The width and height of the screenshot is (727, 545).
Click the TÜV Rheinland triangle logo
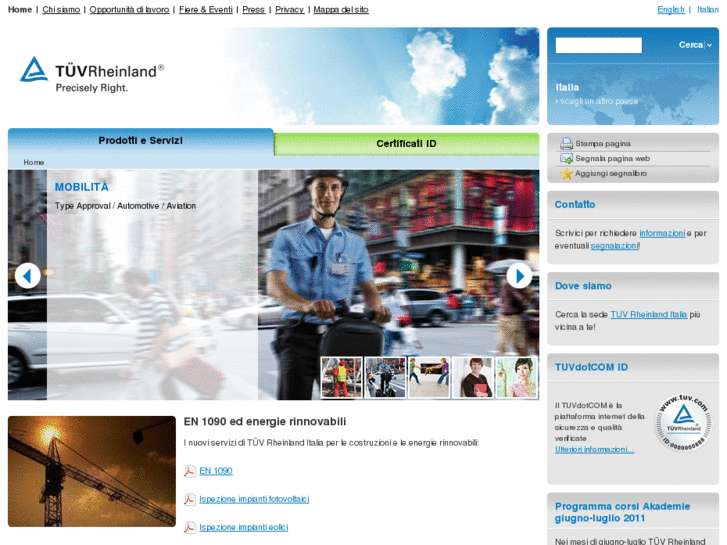click(34, 70)
